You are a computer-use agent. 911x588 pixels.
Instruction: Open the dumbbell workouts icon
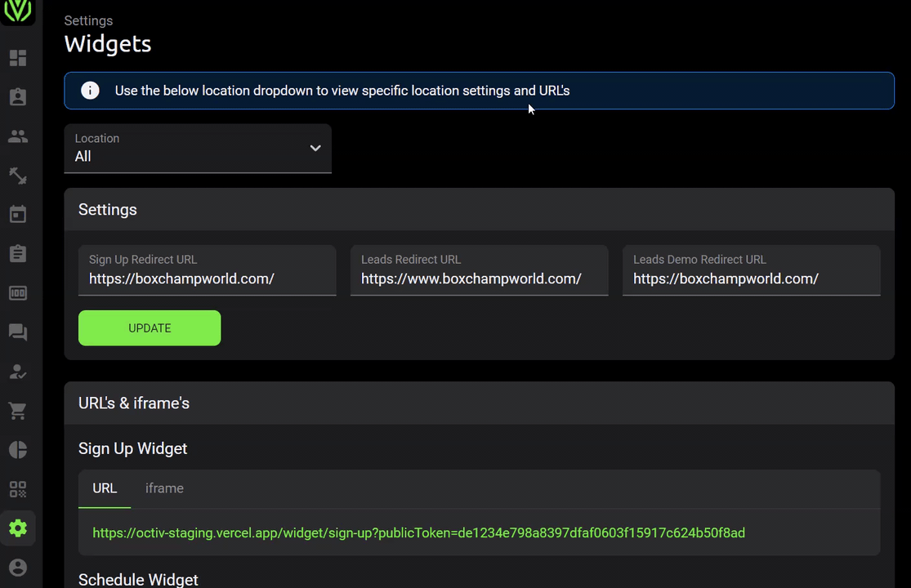[18, 176]
